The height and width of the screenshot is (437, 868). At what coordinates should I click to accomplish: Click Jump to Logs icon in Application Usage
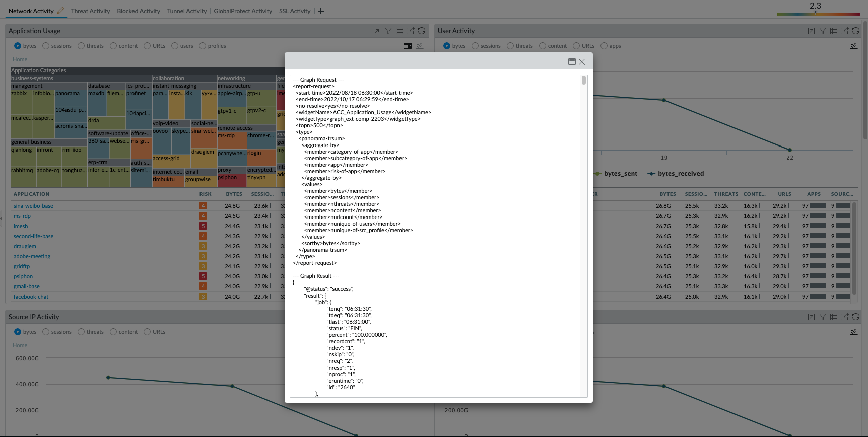[377, 31]
